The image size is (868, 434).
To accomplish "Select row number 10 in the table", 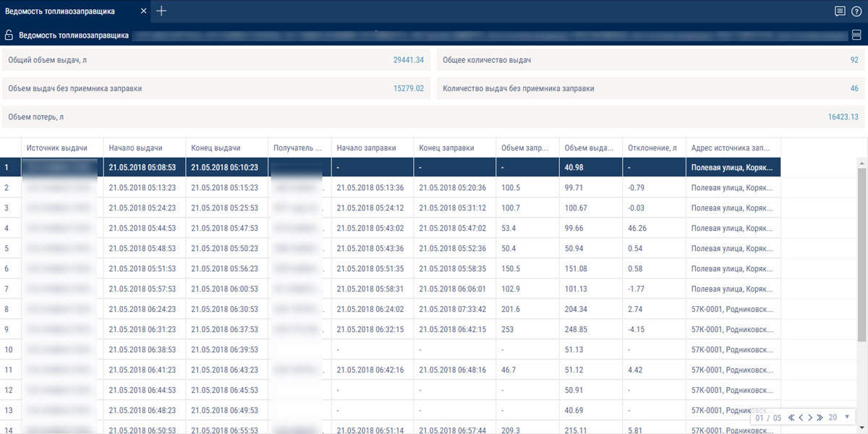I will click(9, 349).
